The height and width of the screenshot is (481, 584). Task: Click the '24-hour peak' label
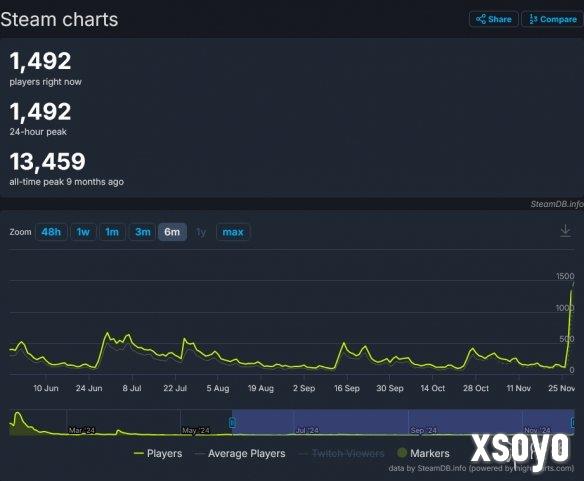pyautogui.click(x=38, y=132)
